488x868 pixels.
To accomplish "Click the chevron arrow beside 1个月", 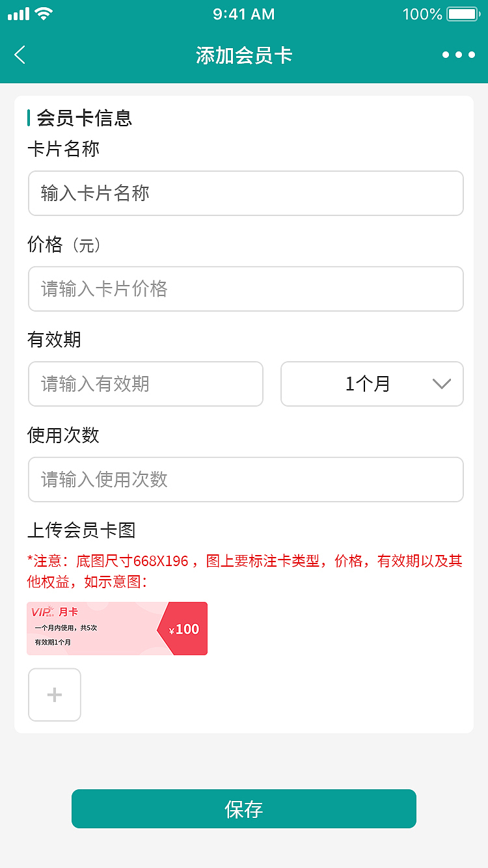I will [x=441, y=384].
